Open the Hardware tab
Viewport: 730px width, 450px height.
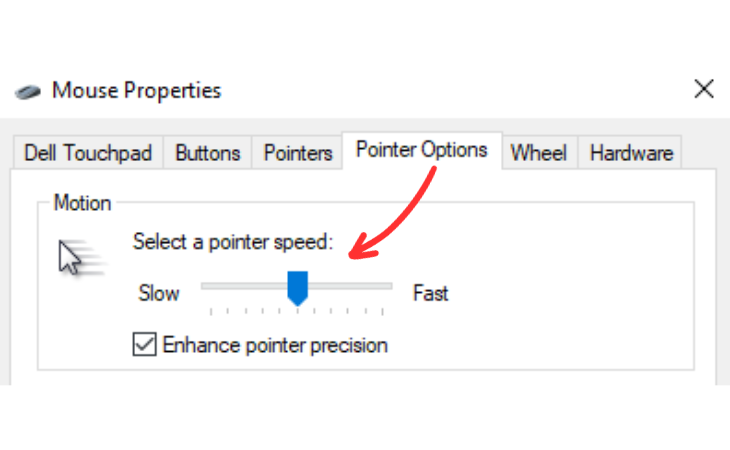click(x=631, y=153)
